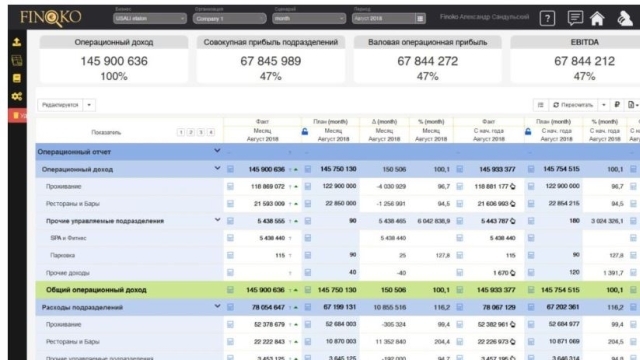The height and width of the screenshot is (360, 640).
Task: Open the month scenario dropdown
Action: (x=309, y=18)
